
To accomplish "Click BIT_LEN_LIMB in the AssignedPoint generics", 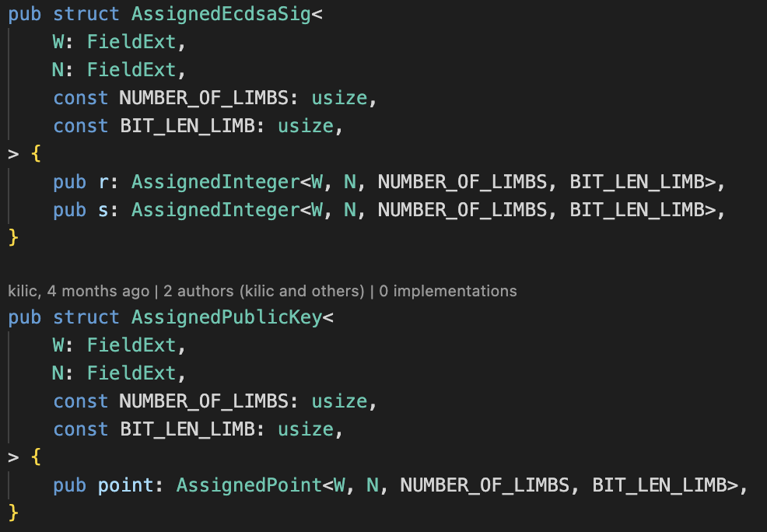I will point(659,485).
